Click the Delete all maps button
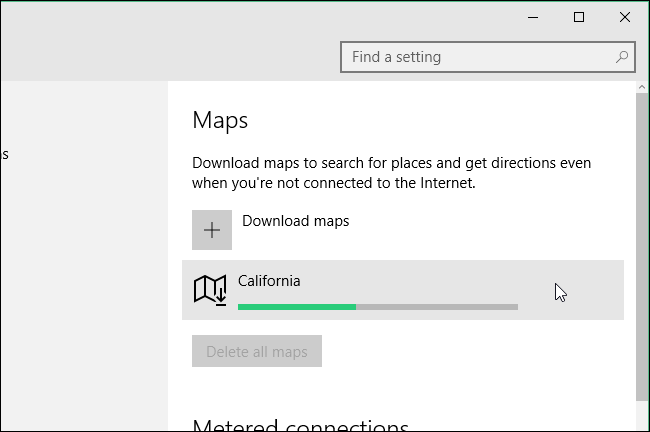Viewport: 650px width, 432px height. point(257,351)
